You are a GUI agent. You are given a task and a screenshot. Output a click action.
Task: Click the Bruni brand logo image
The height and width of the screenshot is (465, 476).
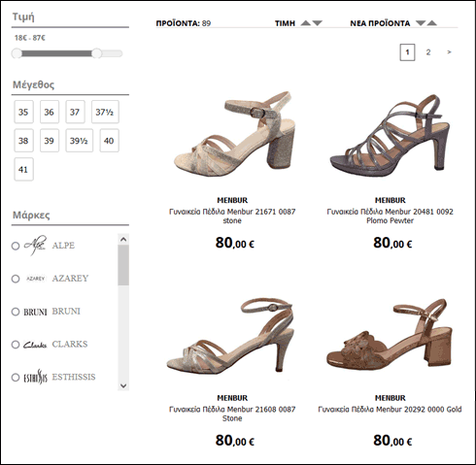(x=35, y=312)
